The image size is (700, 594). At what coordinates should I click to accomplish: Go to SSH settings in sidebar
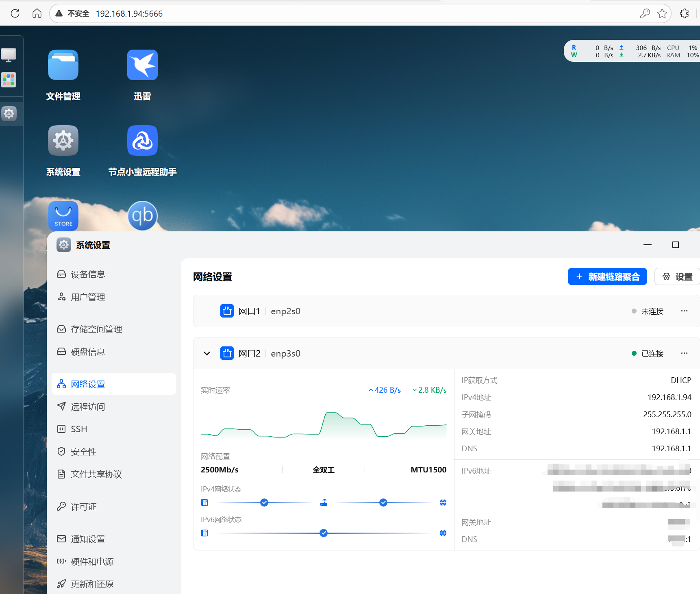pyautogui.click(x=79, y=429)
